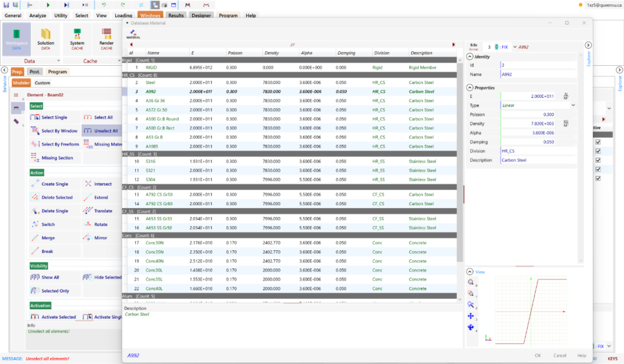Screen dimensions: 624x364
Task: Open System CACHE icon
Action: pyautogui.click(x=77, y=40)
